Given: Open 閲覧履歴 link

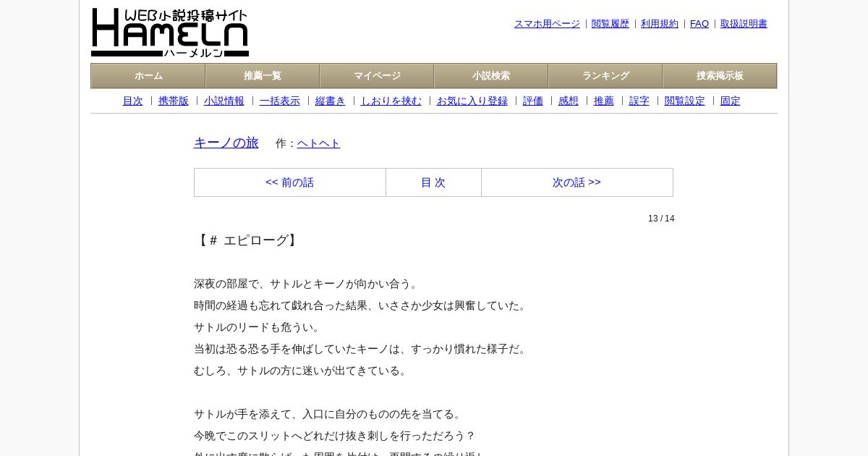Looking at the screenshot, I should [x=610, y=24].
